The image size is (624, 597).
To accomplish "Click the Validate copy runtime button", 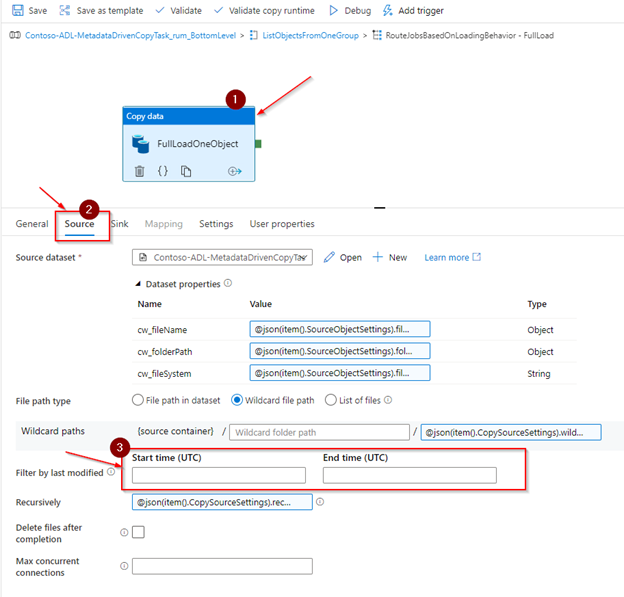I will pyautogui.click(x=264, y=10).
